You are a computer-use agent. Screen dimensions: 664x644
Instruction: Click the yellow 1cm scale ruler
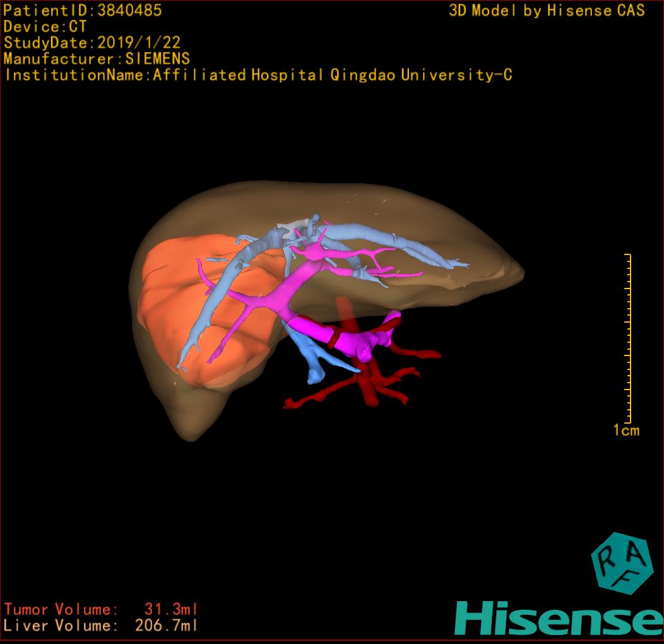point(628,338)
